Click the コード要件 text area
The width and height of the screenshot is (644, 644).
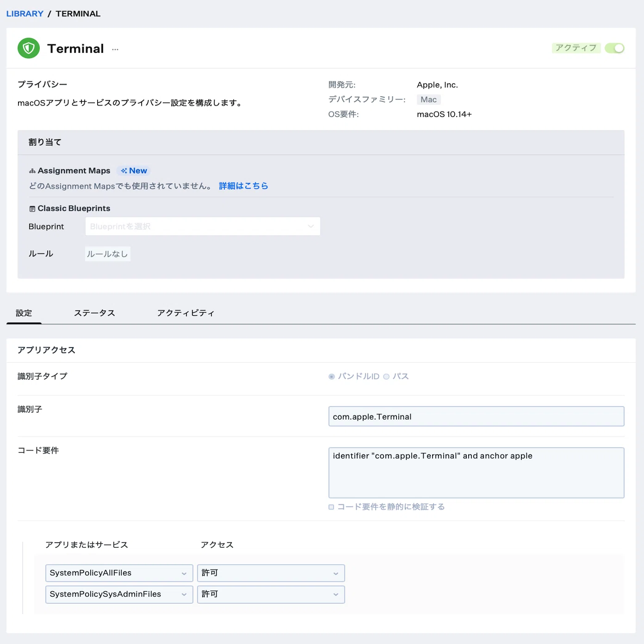click(x=477, y=473)
